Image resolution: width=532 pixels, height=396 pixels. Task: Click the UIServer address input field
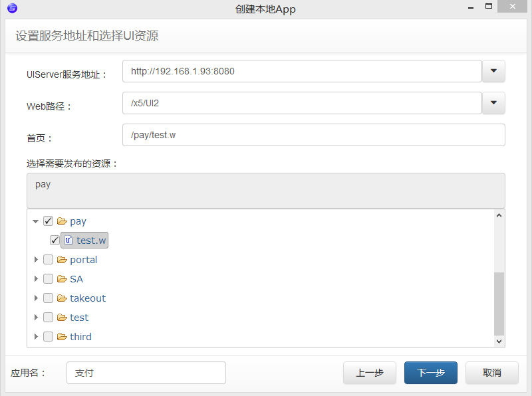coord(302,71)
